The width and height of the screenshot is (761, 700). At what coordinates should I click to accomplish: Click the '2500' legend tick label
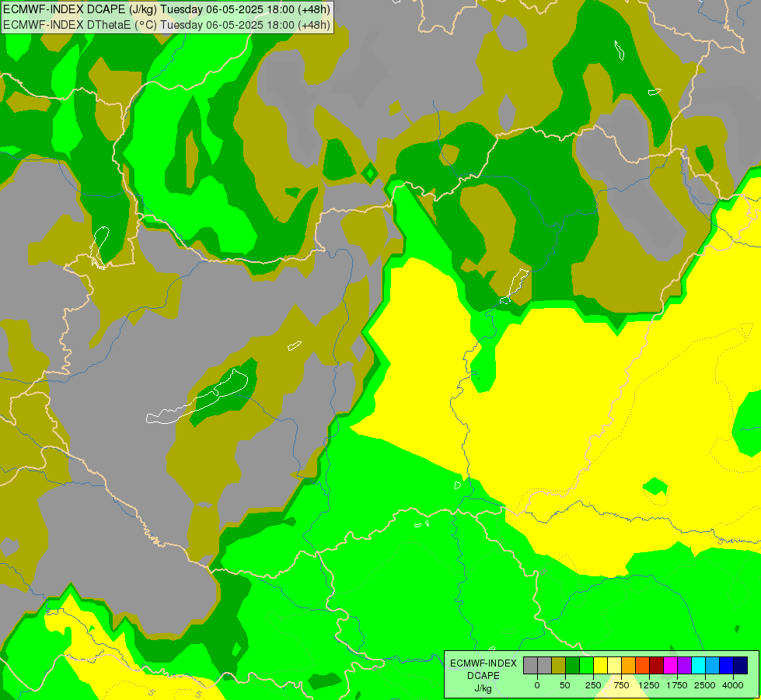(x=705, y=685)
